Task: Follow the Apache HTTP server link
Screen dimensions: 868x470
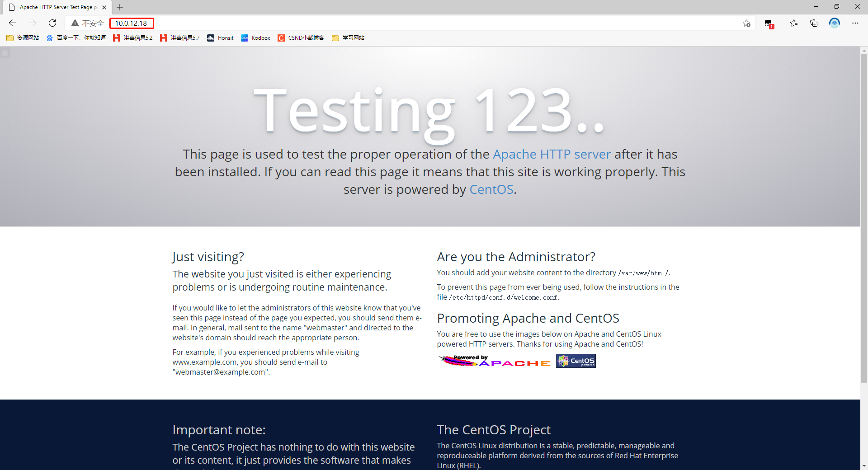Action: [552, 154]
